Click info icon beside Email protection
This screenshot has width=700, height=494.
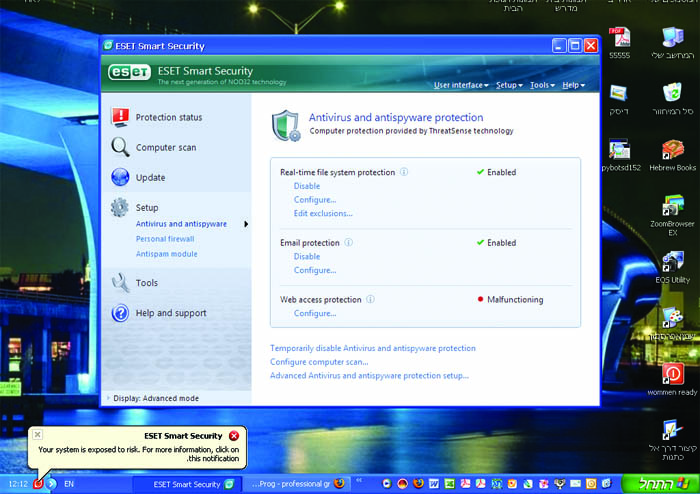coord(348,242)
